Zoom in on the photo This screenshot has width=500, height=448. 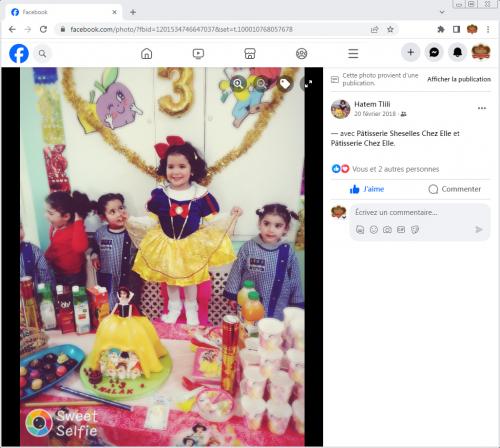click(x=238, y=83)
